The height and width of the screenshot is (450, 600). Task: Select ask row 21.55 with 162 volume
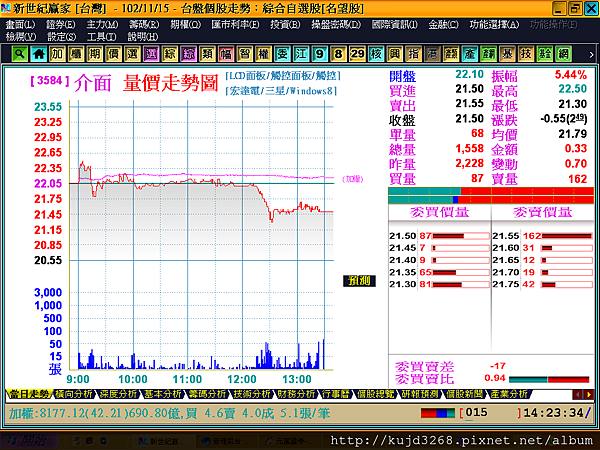[543, 236]
